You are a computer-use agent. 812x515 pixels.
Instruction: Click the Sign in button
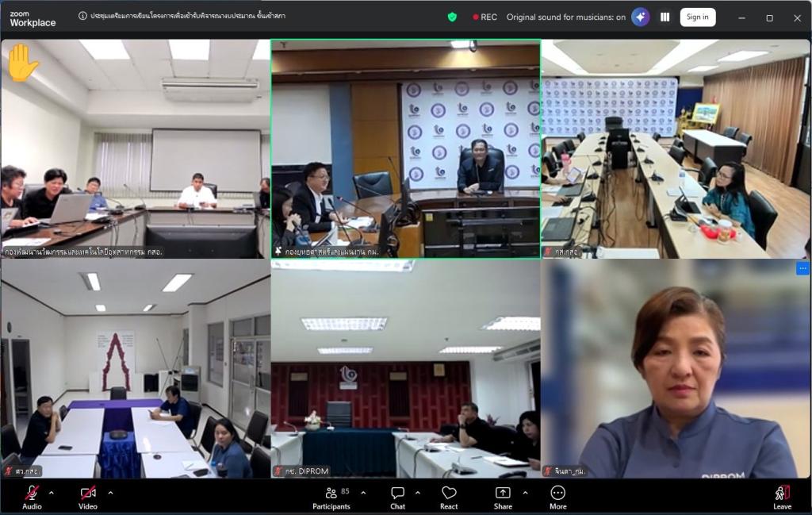(x=698, y=17)
